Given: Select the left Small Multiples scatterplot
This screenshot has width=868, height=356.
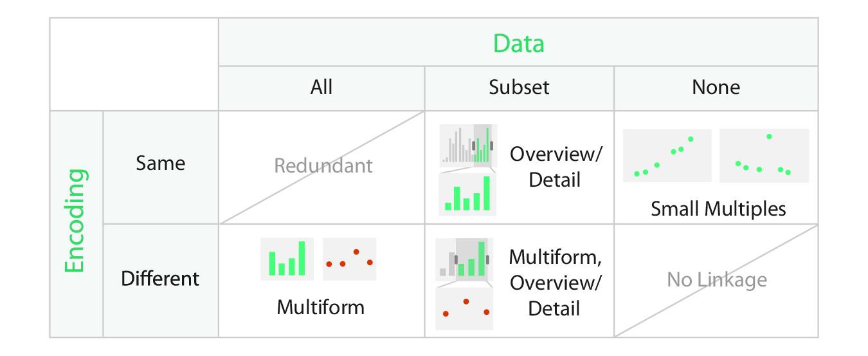Looking at the screenshot, I should (667, 155).
